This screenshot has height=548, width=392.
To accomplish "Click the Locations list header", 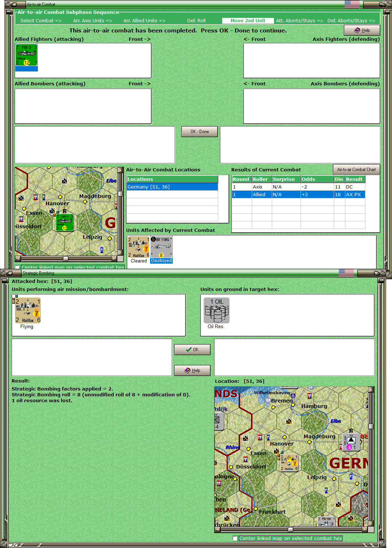I will click(x=172, y=179).
